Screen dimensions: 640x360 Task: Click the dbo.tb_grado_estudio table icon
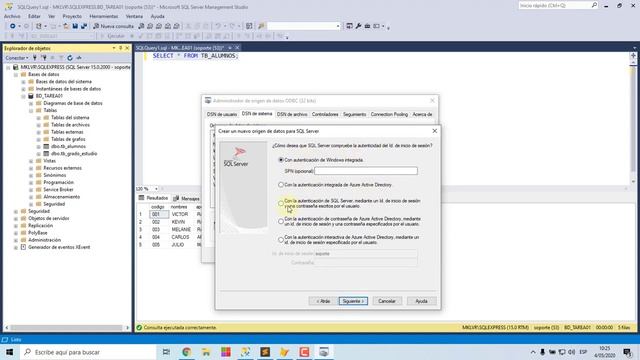46,153
